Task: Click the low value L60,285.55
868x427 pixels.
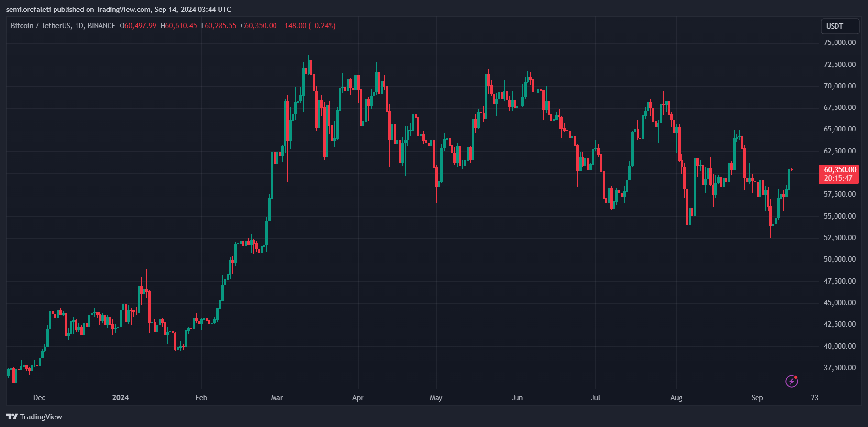Action: coord(219,26)
